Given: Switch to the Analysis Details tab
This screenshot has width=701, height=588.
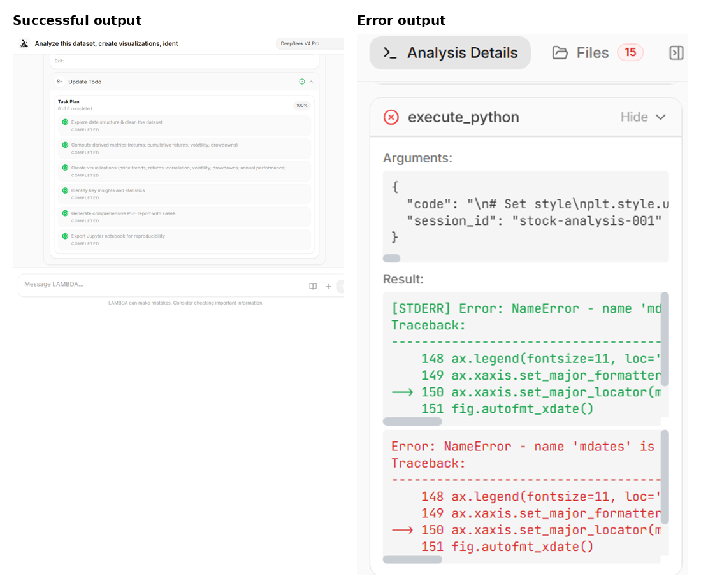Looking at the screenshot, I should pyautogui.click(x=450, y=53).
